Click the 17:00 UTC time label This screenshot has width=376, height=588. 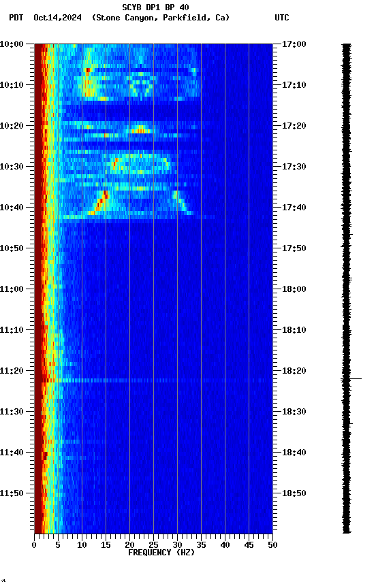click(294, 44)
